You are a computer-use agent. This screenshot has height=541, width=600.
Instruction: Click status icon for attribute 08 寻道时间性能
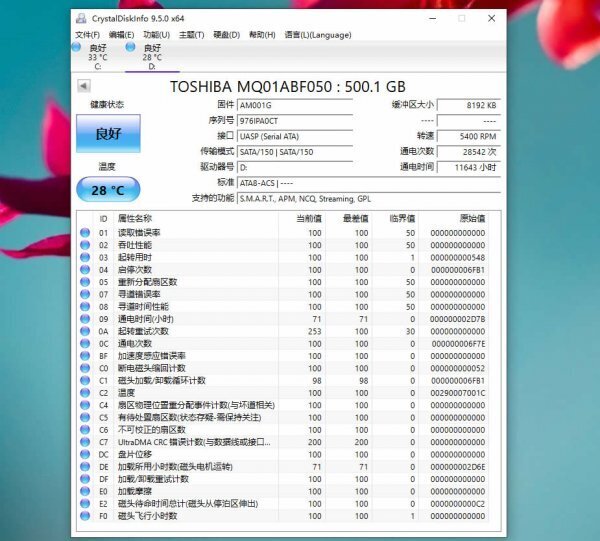85,306
